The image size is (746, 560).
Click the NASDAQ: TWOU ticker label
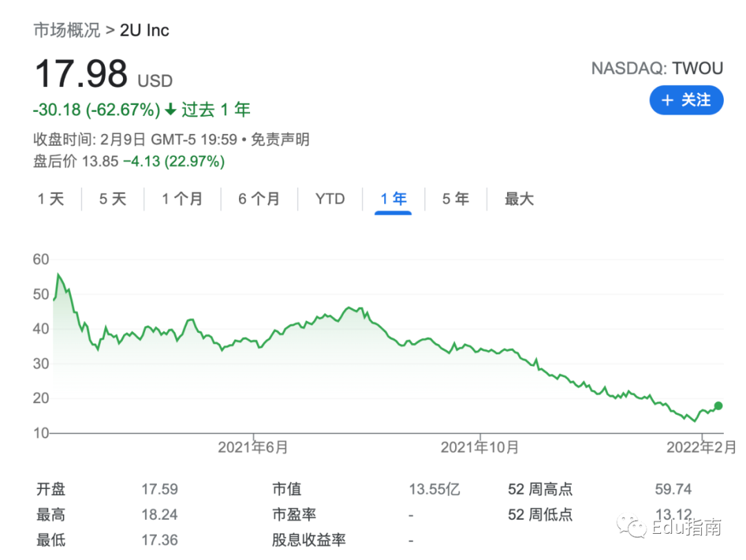click(x=657, y=68)
